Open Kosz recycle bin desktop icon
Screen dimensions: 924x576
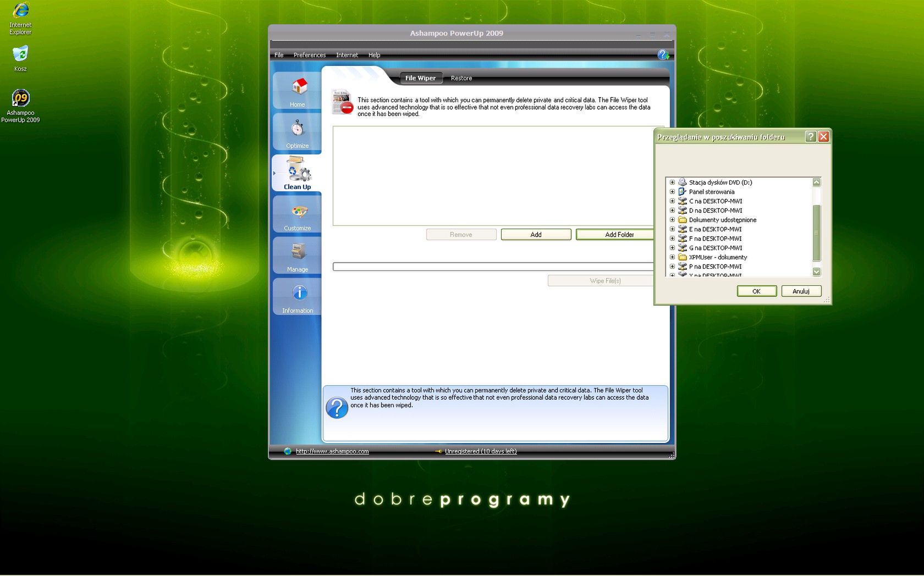point(20,59)
